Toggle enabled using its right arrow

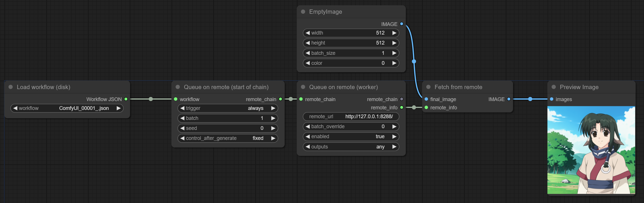point(394,136)
